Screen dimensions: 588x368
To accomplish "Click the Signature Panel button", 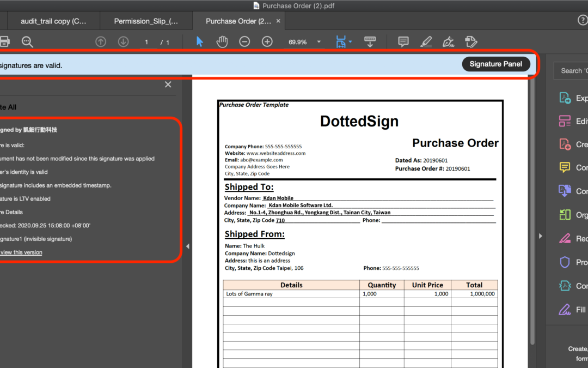I will coord(495,64).
